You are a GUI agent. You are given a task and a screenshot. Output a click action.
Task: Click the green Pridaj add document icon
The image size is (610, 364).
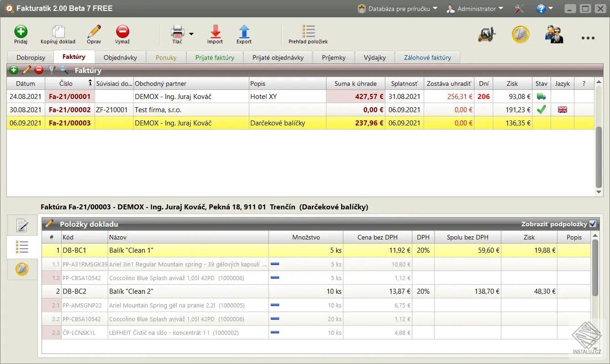(21, 32)
